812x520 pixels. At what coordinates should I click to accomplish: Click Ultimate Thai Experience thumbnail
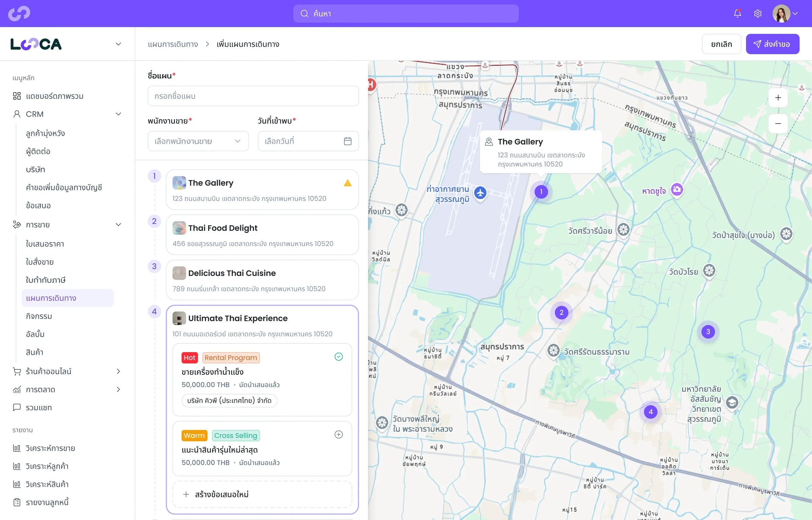[179, 318]
